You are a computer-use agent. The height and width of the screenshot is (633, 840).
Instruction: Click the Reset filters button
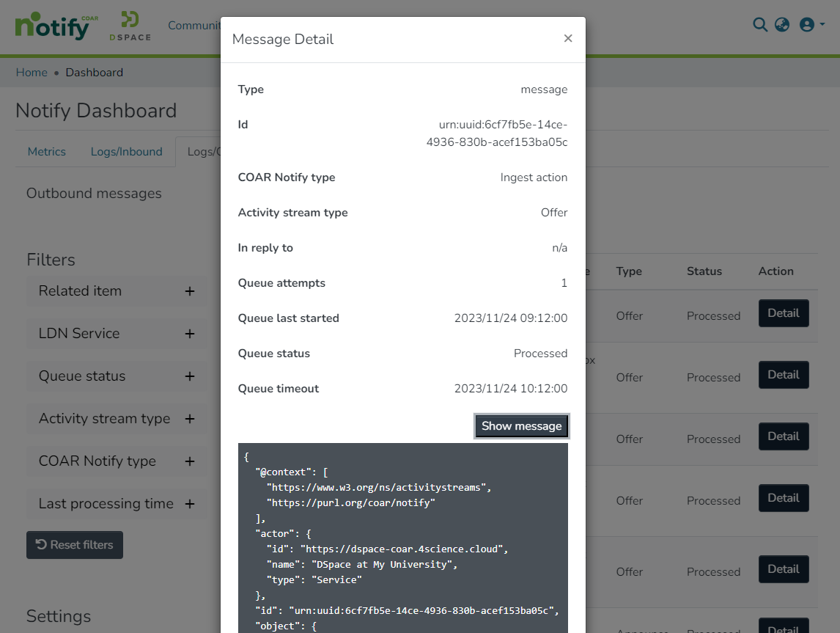(x=75, y=545)
